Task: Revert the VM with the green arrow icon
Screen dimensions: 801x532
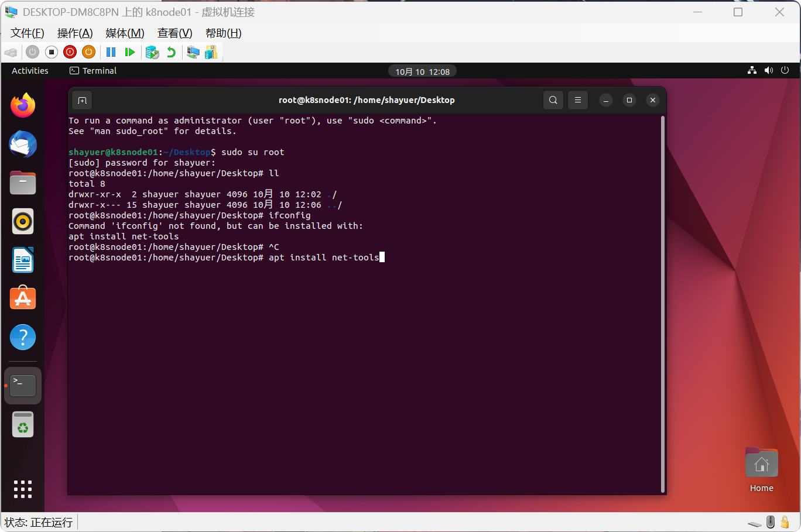Action: [171, 52]
